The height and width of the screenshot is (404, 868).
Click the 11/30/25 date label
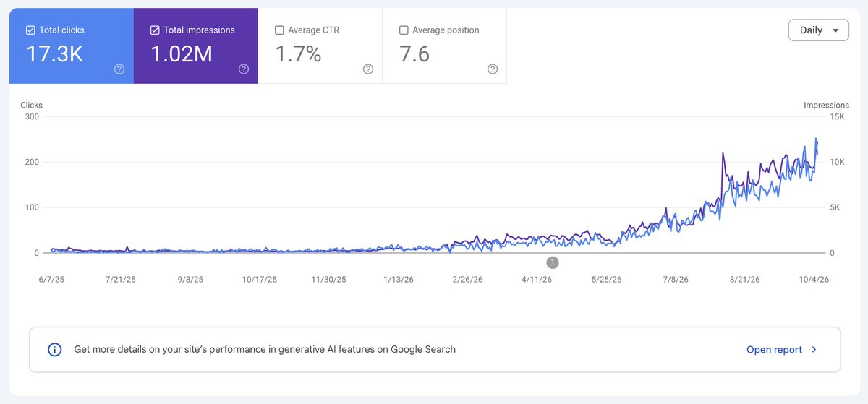point(328,280)
